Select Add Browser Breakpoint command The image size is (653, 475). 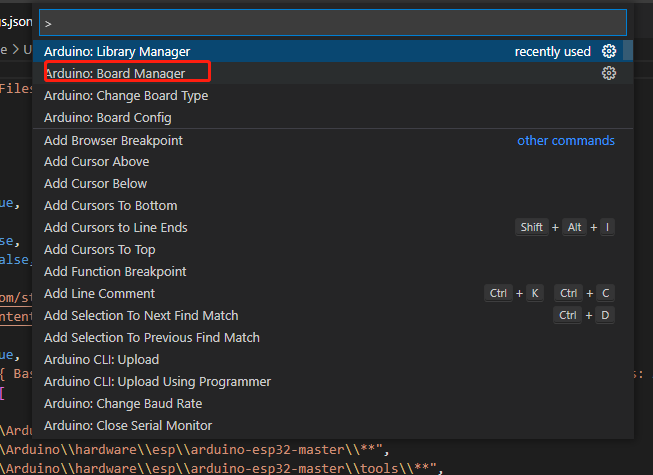(x=113, y=140)
